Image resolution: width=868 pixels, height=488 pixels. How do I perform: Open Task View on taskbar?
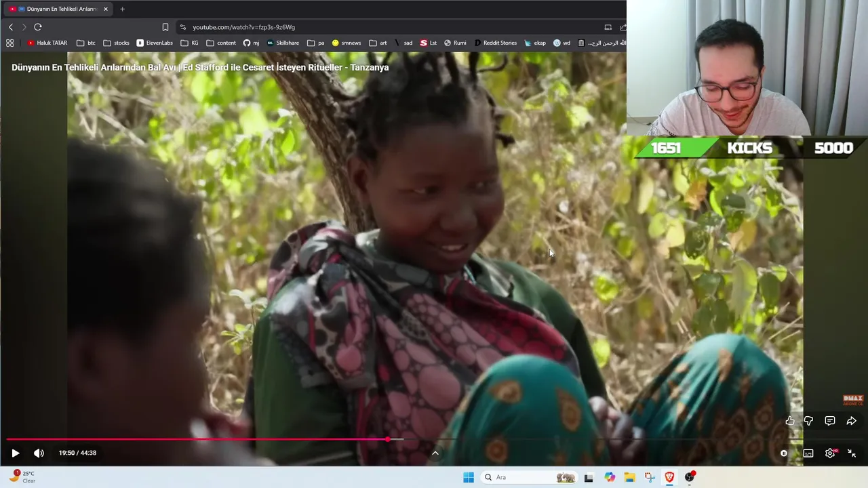tap(589, 477)
